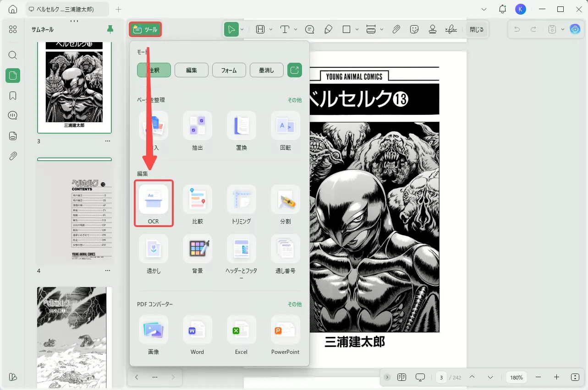Enable 墨消し redaction mode
This screenshot has width=588, height=390.
coord(266,70)
